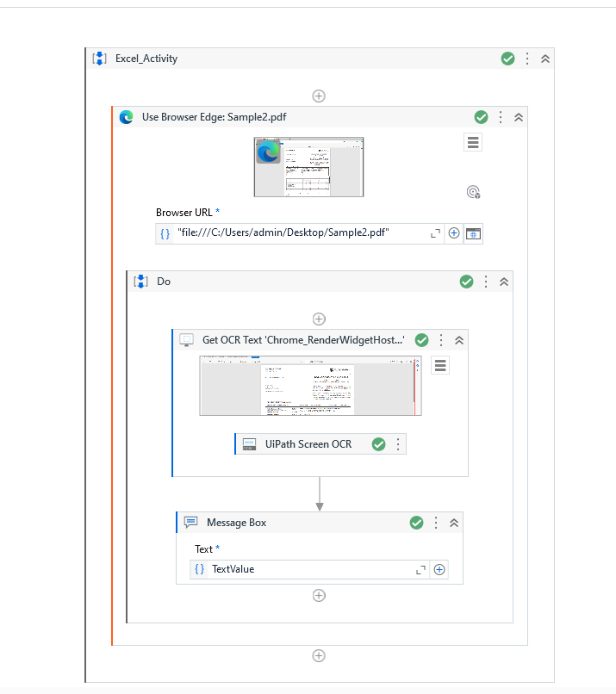
Task: Collapse the Do sequence
Action: pyautogui.click(x=504, y=282)
